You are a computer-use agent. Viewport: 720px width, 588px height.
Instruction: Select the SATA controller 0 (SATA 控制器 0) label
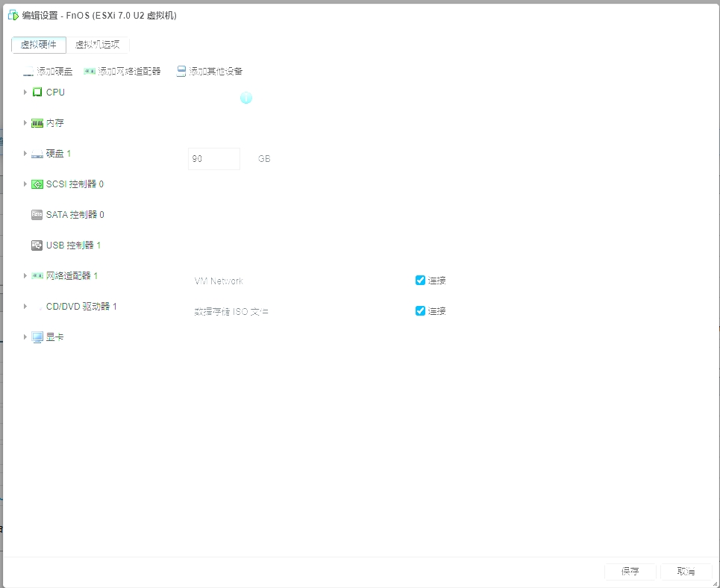click(75, 214)
